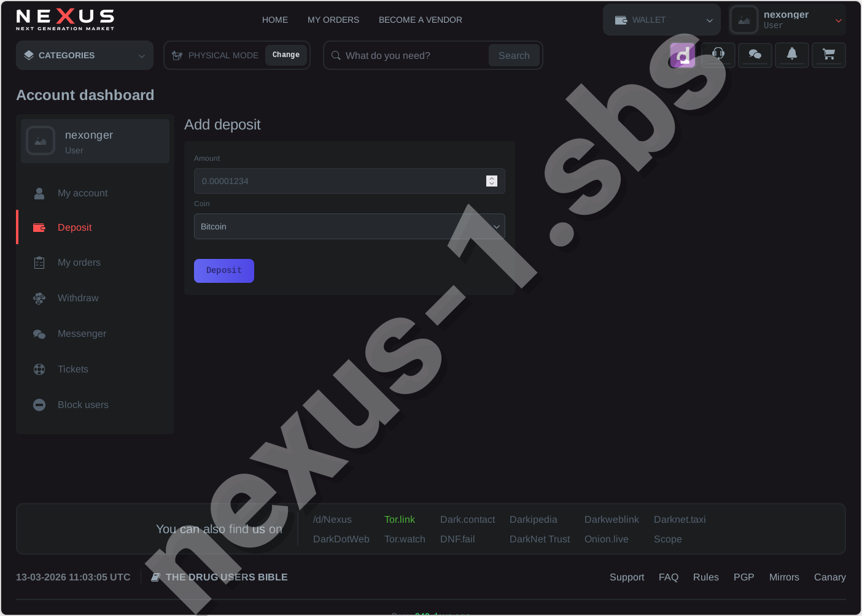Open My Orders in top navigation

click(x=333, y=20)
